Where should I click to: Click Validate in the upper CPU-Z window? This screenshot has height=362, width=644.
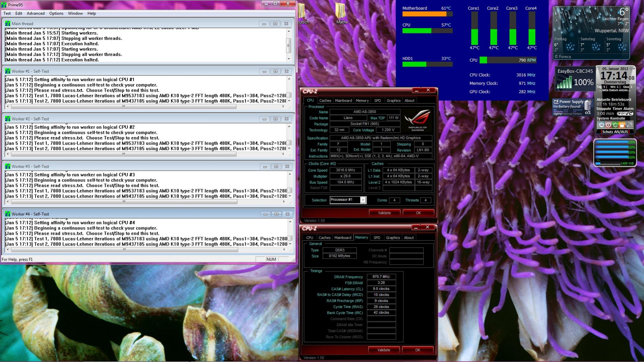(x=384, y=213)
